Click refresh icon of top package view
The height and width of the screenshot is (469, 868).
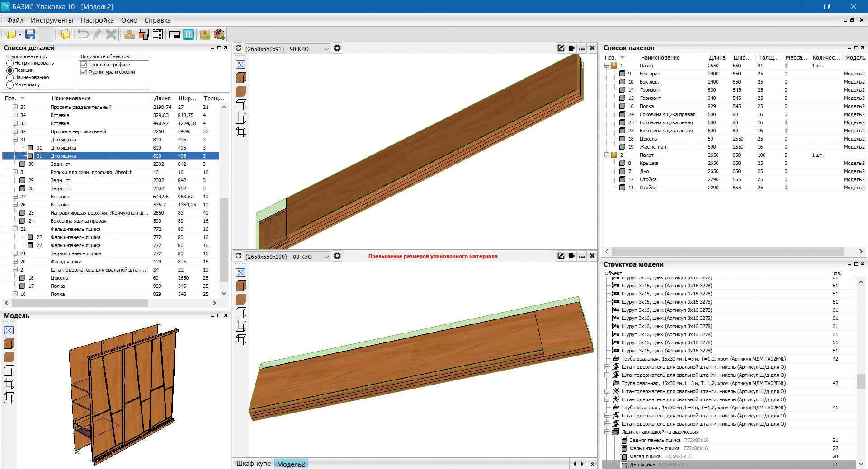[238, 48]
